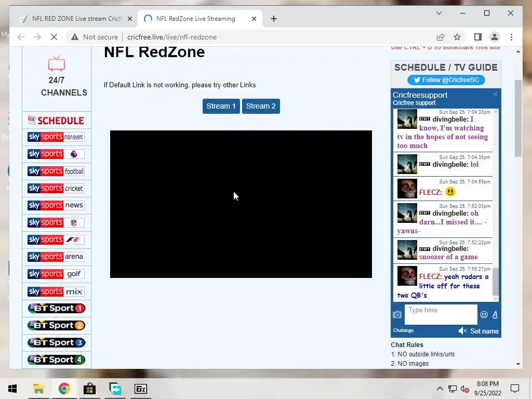
Task: Open the Sky Sports News channel
Action: [56, 205]
